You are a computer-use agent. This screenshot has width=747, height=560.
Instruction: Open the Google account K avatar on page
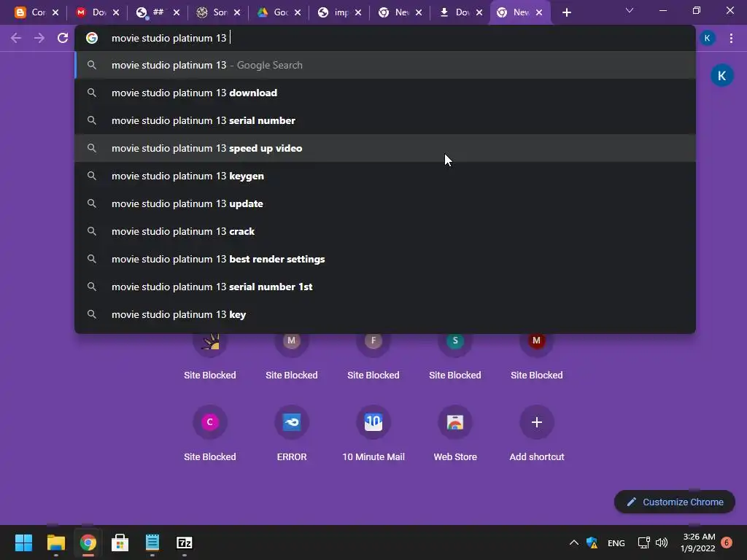point(721,76)
